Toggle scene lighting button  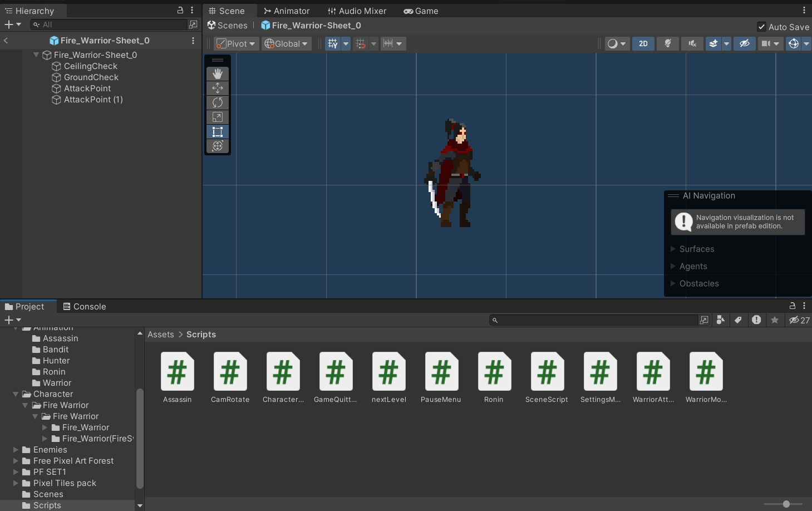668,43
